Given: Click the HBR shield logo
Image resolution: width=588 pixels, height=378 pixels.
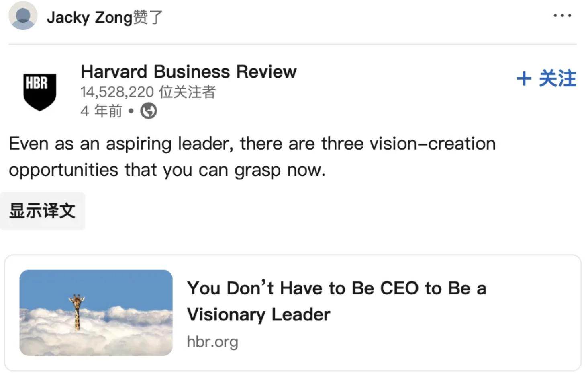Looking at the screenshot, I should pyautogui.click(x=39, y=92).
